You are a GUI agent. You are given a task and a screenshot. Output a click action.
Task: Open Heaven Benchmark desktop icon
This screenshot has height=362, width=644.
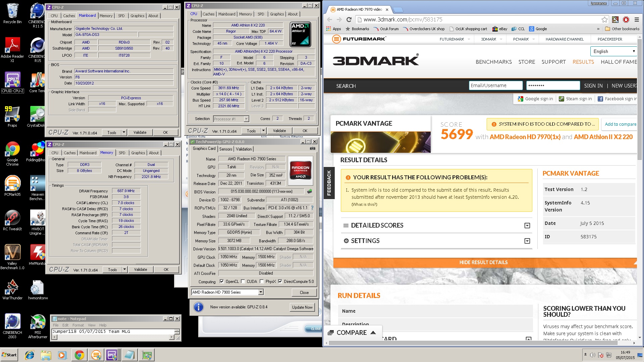click(38, 188)
